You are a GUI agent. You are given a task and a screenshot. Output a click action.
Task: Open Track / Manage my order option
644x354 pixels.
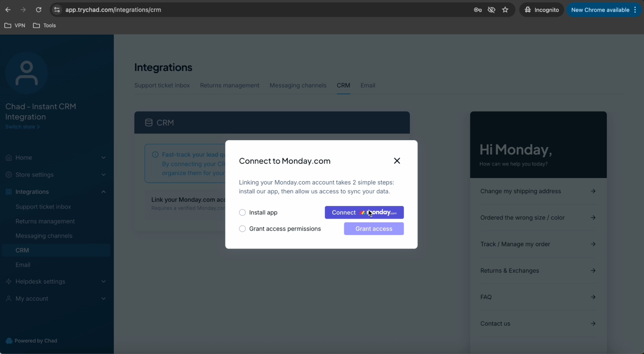(538, 244)
